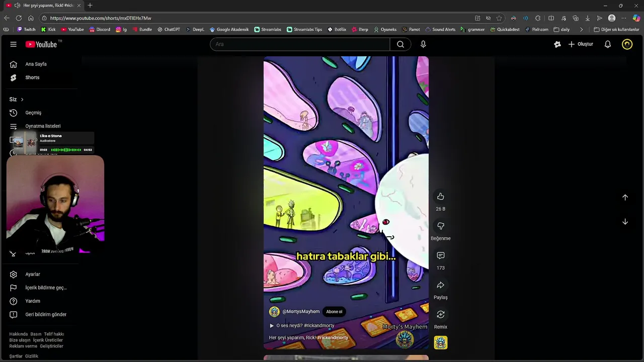Click the YouTube logo
Viewport: 644px width, 362px height.
pyautogui.click(x=41, y=44)
